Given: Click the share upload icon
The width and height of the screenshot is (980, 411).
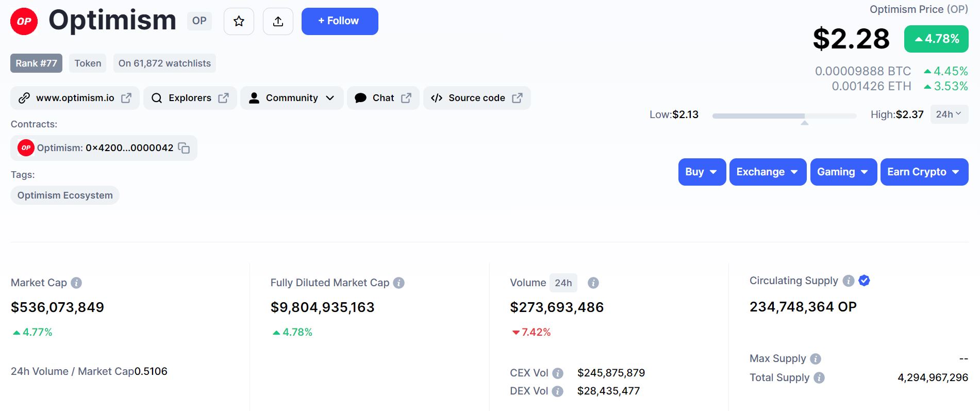Looking at the screenshot, I should coord(278,21).
